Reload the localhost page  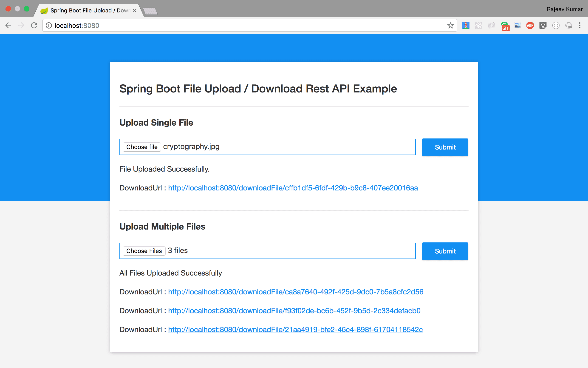click(x=34, y=25)
